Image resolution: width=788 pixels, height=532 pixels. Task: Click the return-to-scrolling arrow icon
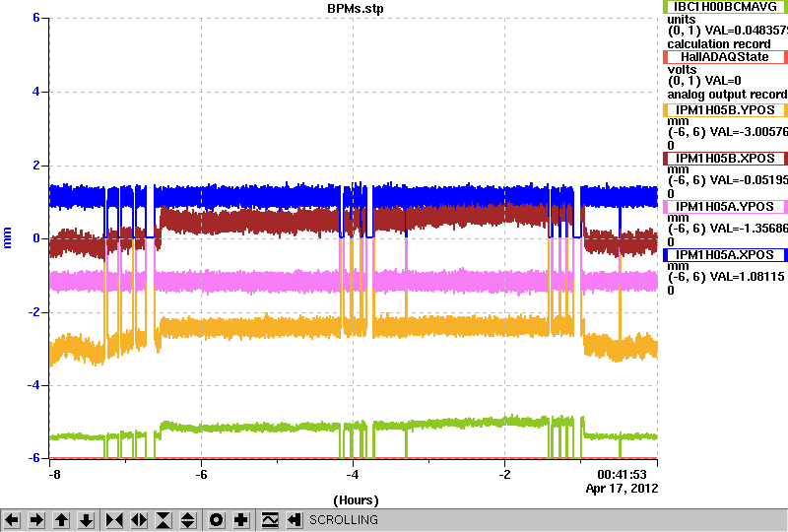[x=295, y=520]
